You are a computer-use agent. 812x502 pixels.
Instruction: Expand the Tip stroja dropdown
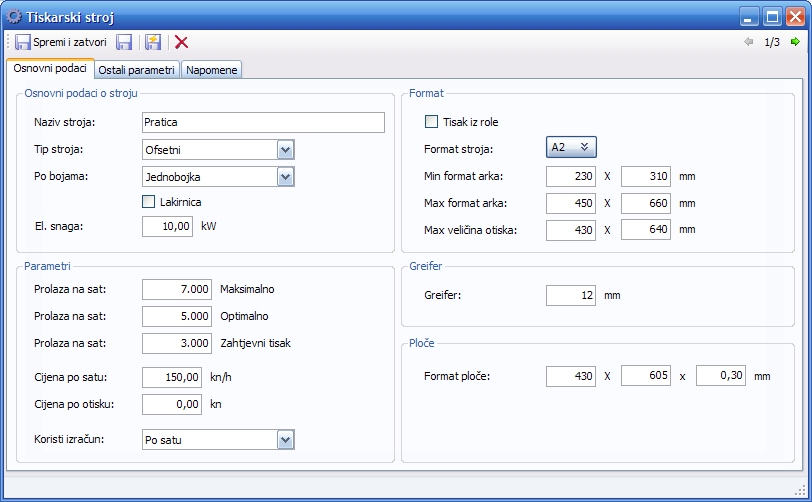coord(285,150)
